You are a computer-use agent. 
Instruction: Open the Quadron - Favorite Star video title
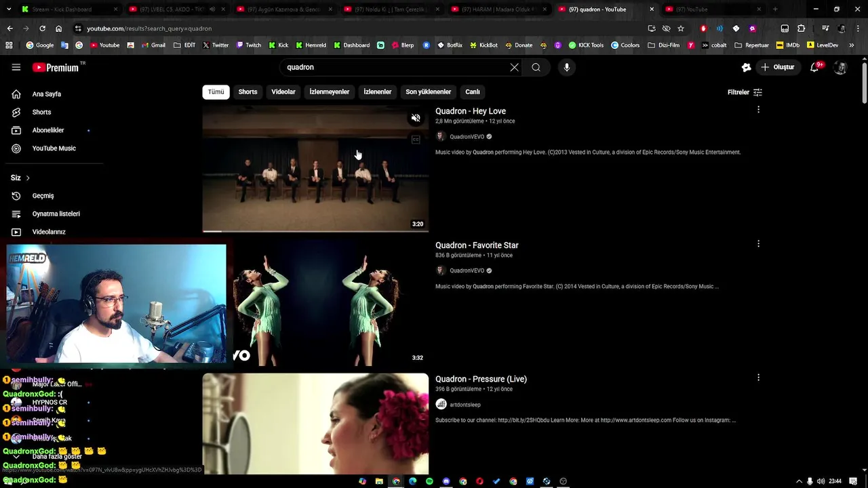tap(477, 245)
